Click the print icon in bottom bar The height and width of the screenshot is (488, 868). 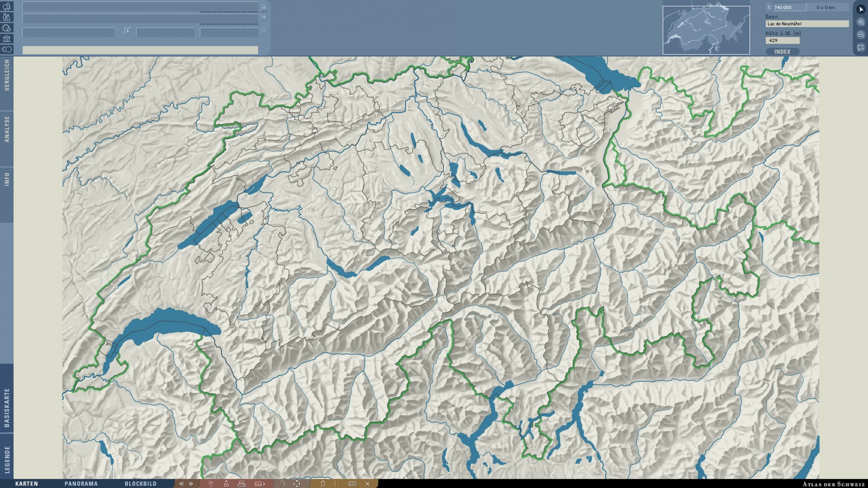click(x=242, y=483)
